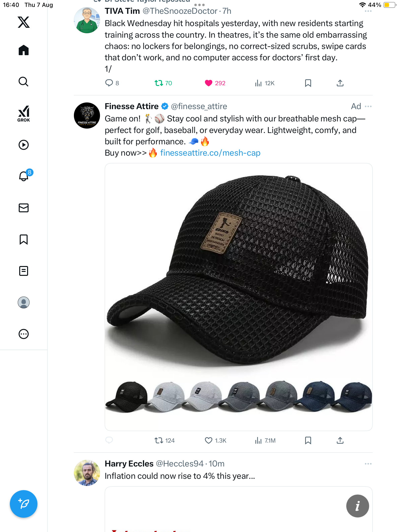Open more options on Finesse Attire ad
Screen dimensions: 399x532
pos(368,106)
